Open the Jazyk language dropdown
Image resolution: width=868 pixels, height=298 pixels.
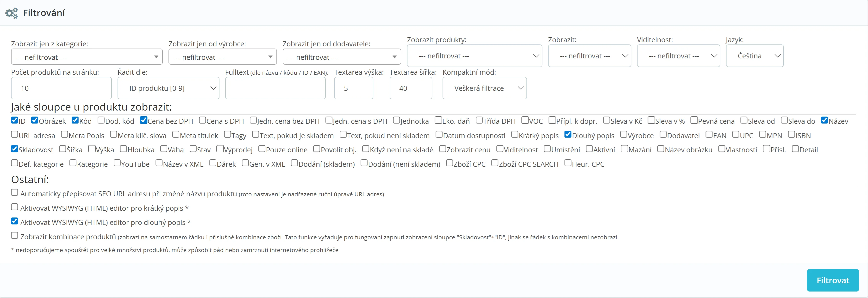(754, 56)
